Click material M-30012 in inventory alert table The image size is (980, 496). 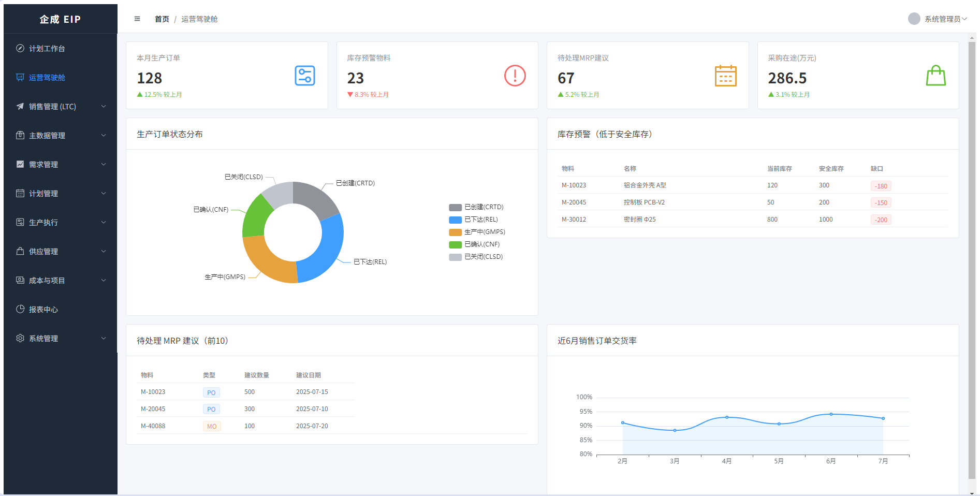574,220
